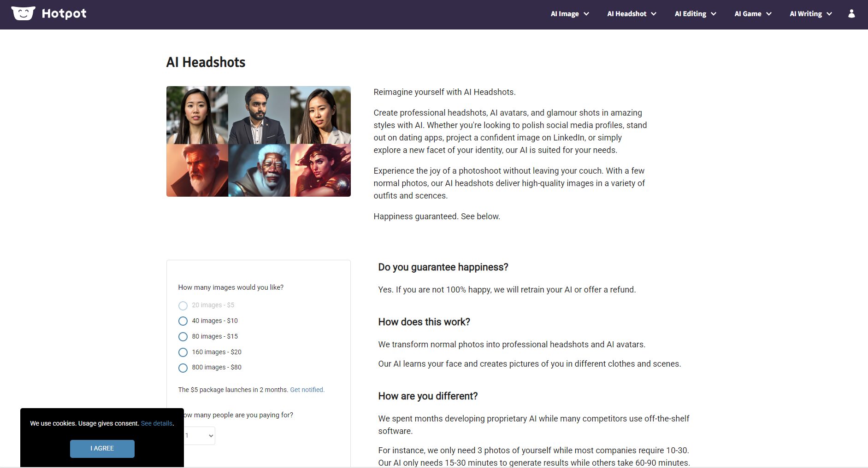868x468 pixels.
Task: Follow the Get notified link
Action: click(307, 390)
